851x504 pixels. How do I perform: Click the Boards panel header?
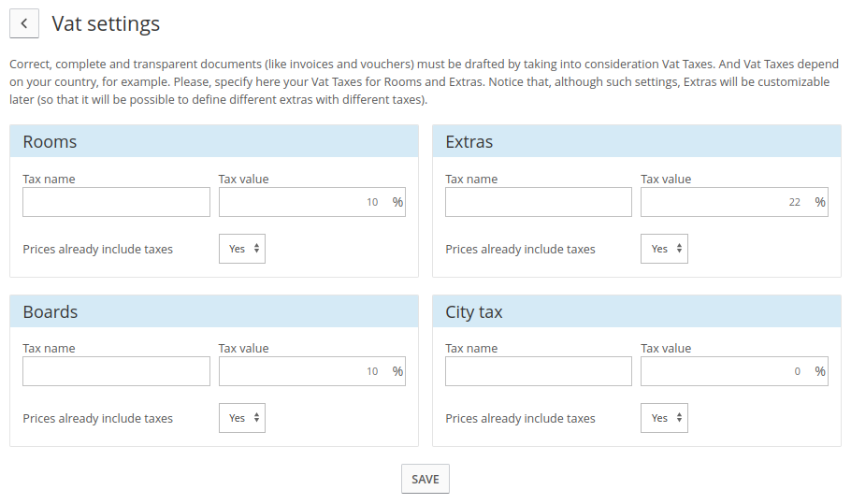214,311
